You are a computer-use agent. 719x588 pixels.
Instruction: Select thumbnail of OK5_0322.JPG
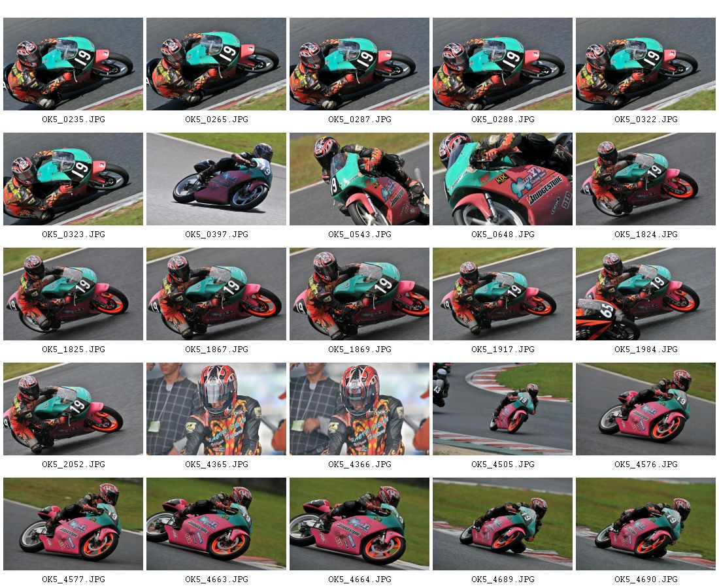click(x=646, y=64)
